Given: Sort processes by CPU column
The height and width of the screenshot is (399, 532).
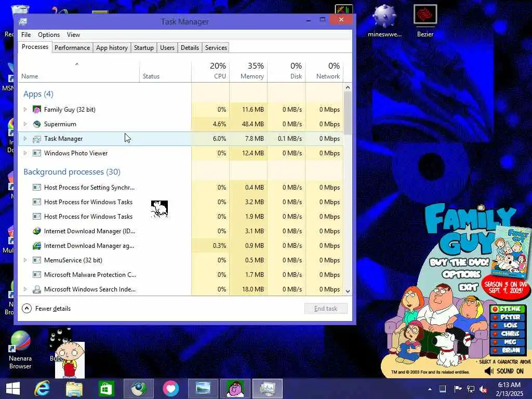Looking at the screenshot, I should [x=210, y=71].
